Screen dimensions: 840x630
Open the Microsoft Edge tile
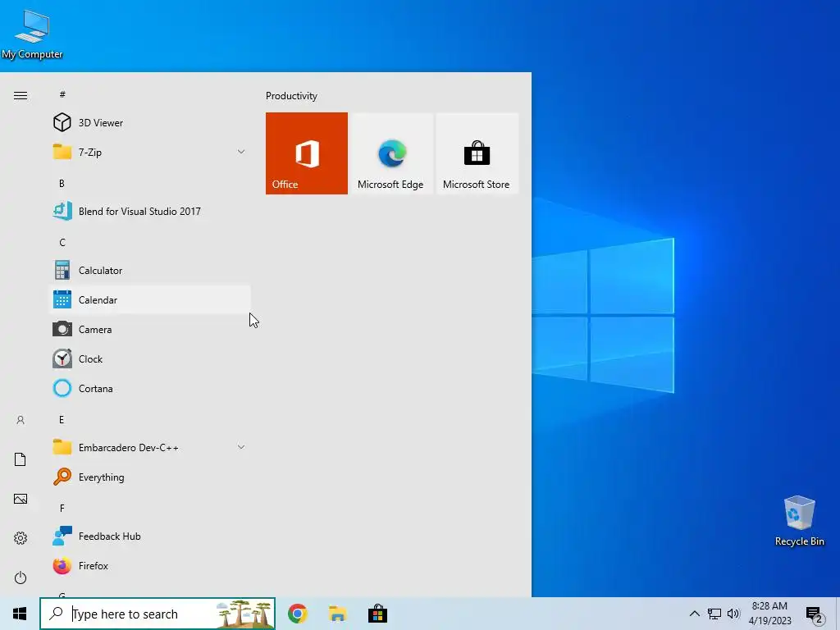click(391, 153)
